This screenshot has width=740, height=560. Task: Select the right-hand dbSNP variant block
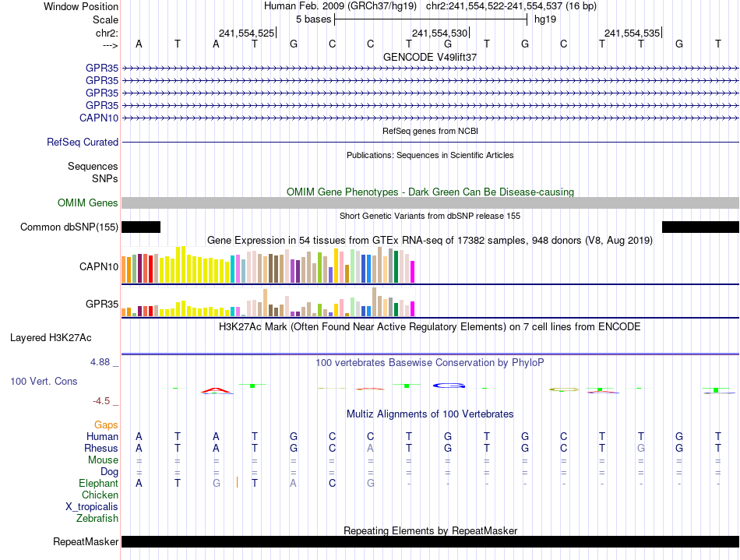(700, 227)
